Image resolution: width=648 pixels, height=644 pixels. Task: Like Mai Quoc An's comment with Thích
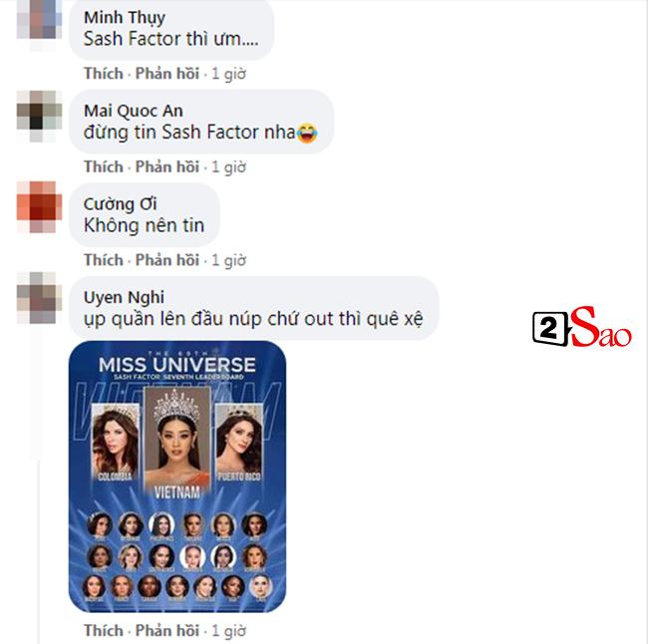tap(104, 167)
